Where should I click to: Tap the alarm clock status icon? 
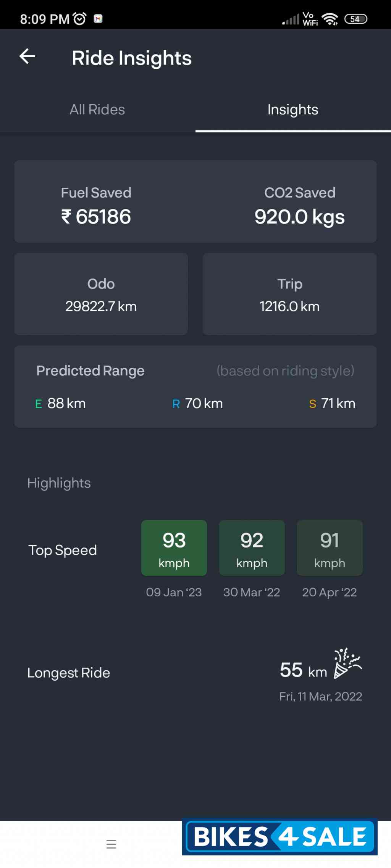click(x=79, y=19)
